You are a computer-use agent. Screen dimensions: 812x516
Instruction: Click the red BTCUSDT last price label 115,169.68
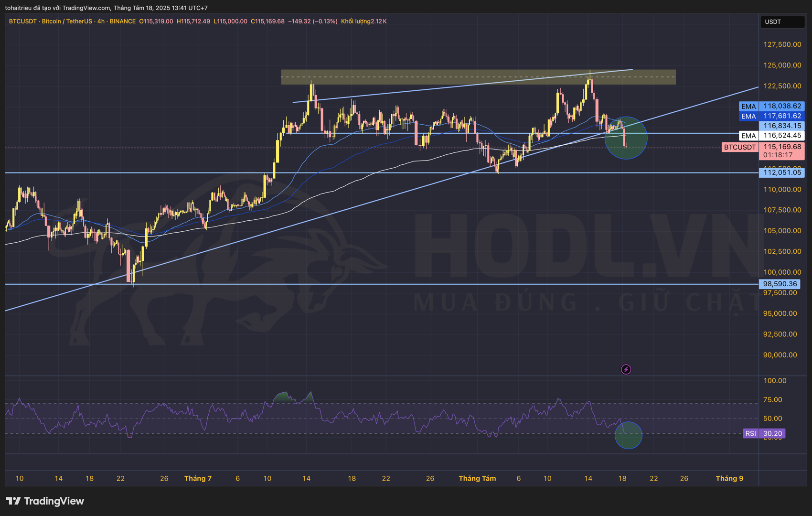click(x=763, y=147)
